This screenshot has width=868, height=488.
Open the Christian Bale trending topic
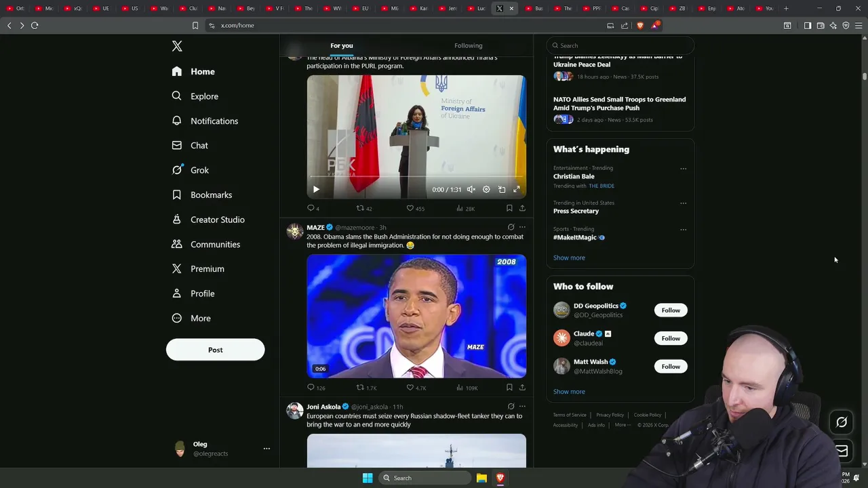point(574,176)
